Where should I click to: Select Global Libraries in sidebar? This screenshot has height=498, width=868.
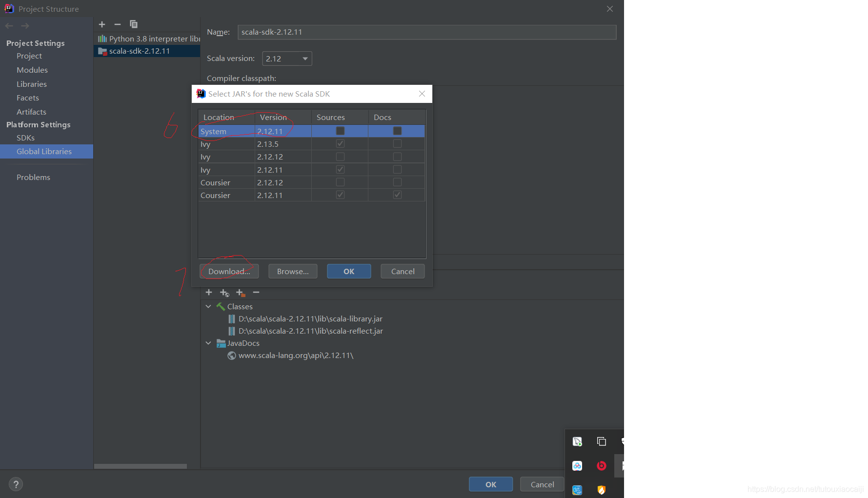[46, 152]
